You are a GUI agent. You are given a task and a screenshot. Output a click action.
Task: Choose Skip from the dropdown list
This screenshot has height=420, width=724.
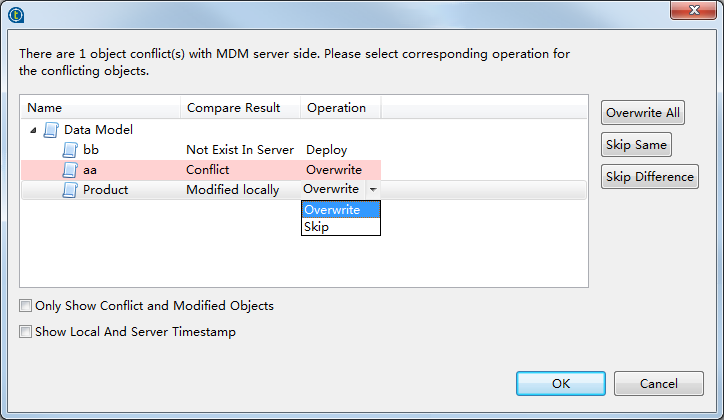tap(316, 227)
